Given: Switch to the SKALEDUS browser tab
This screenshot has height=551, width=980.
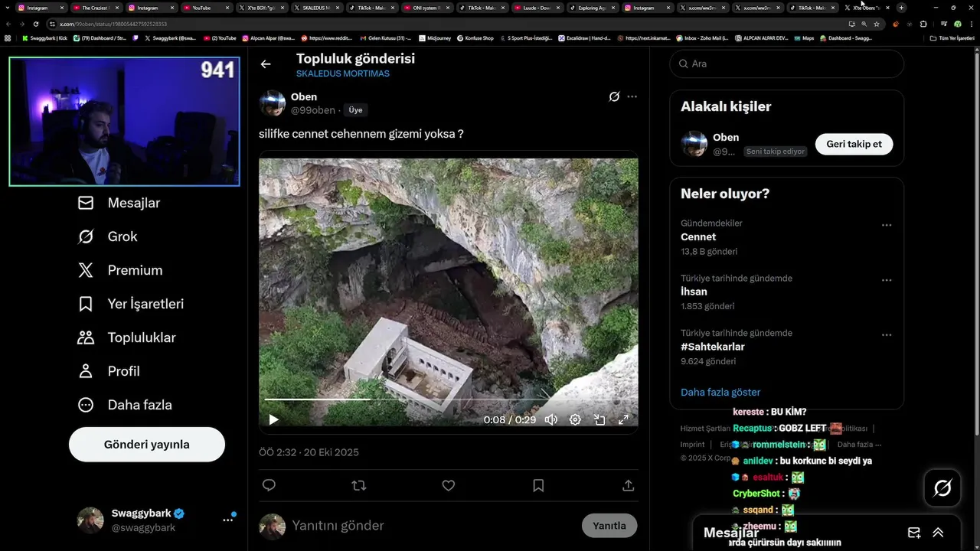Looking at the screenshot, I should [318, 8].
